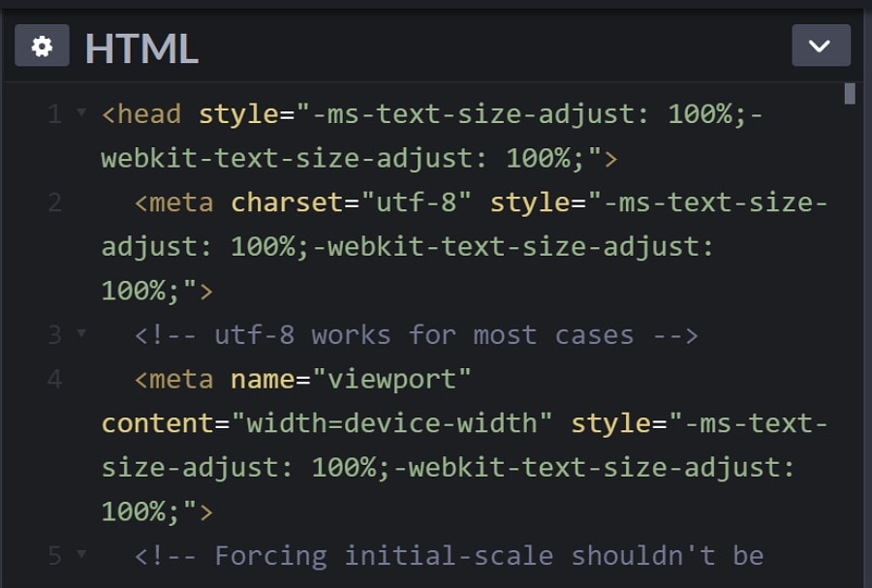The image size is (872, 588).
Task: Click the "width=device-width" value string
Action: pos(391,423)
